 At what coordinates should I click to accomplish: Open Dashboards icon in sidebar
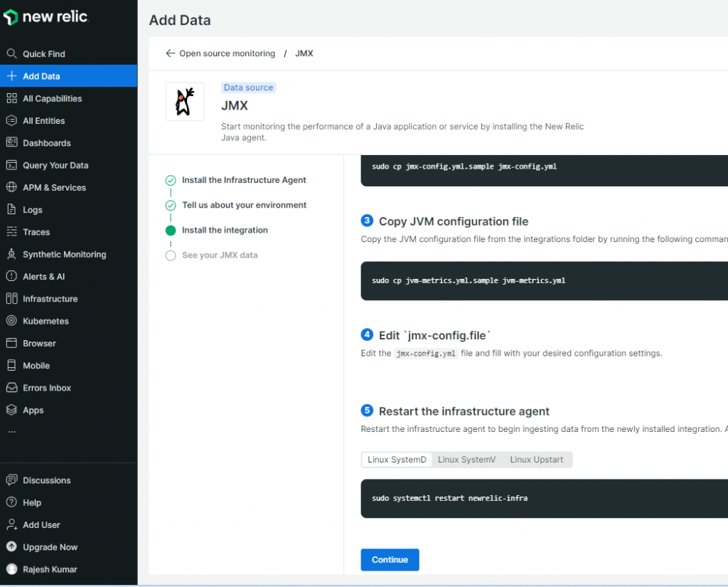coord(11,143)
